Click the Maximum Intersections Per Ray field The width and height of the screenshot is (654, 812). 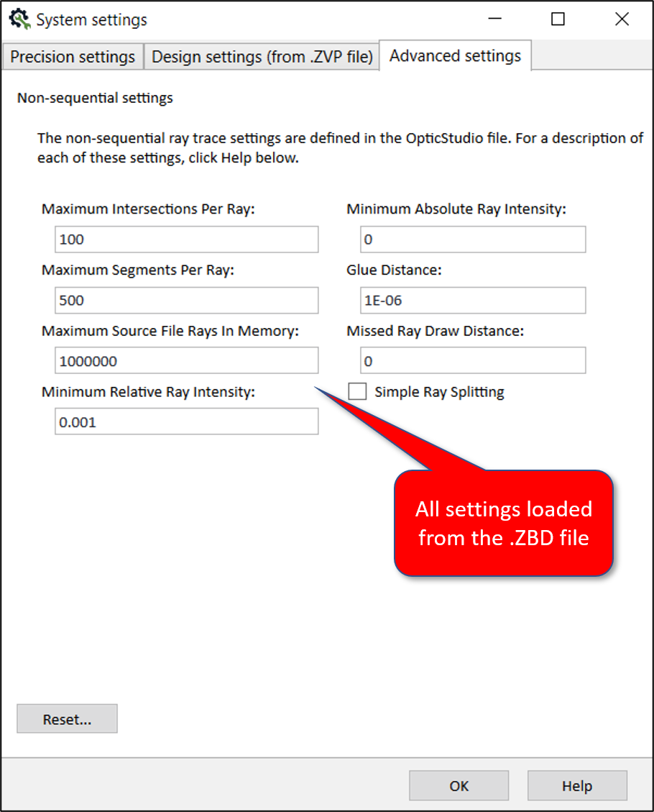tap(187, 240)
